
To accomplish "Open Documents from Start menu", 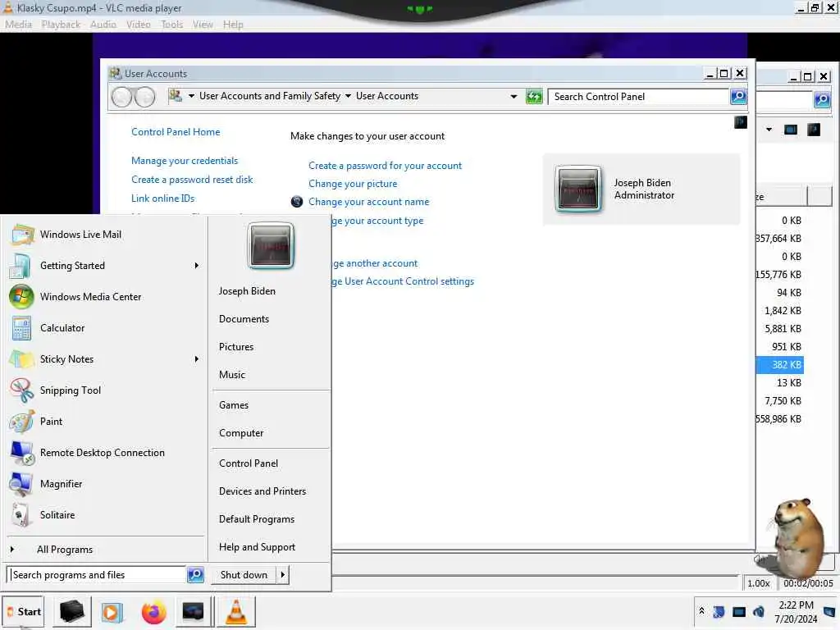I will click(243, 319).
